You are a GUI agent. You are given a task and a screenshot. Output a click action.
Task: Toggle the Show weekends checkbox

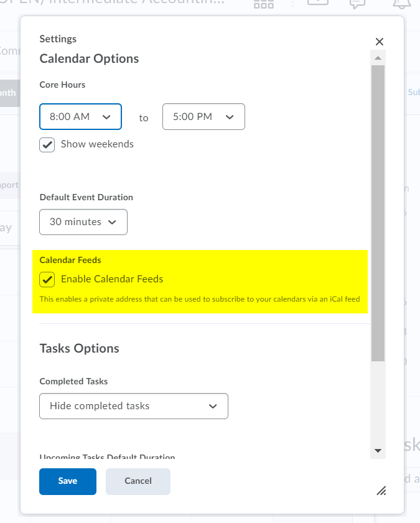pyautogui.click(x=47, y=145)
